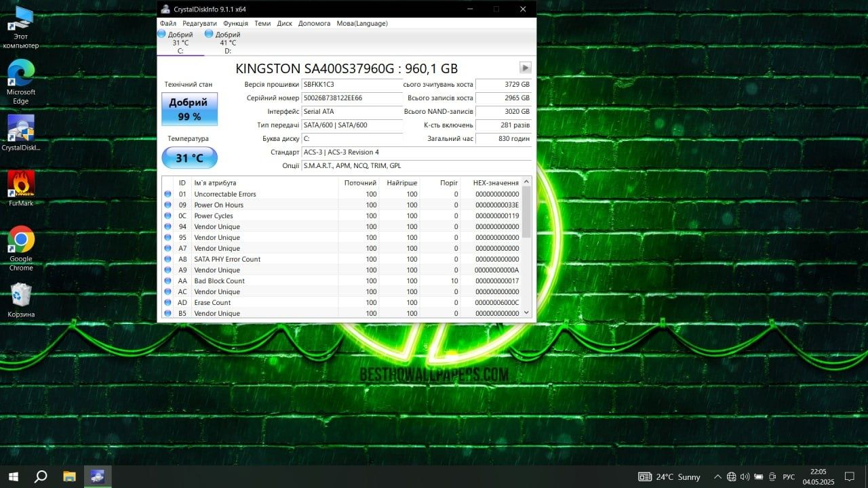Select disk C: tab with 31 °C
Screen dimensions: 868x488
pos(180,42)
